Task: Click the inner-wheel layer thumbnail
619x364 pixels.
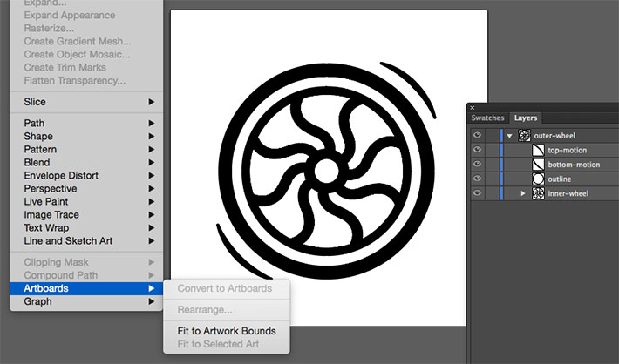Action: [x=539, y=192]
